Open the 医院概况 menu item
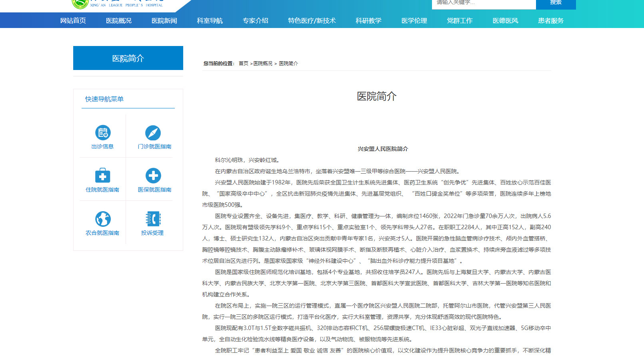This screenshot has height=358, width=644. [119, 20]
